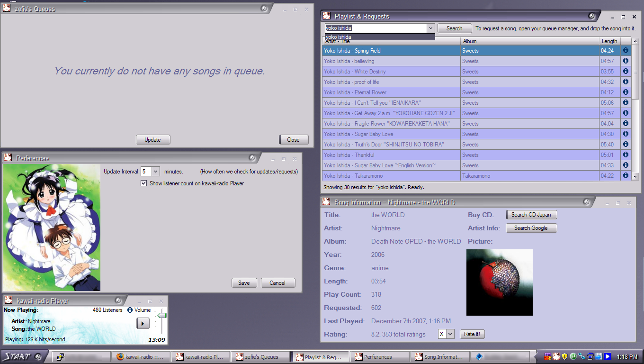The height and width of the screenshot is (364, 644).
Task: Open song info for Yoko Ishida - believing
Action: pos(626,61)
